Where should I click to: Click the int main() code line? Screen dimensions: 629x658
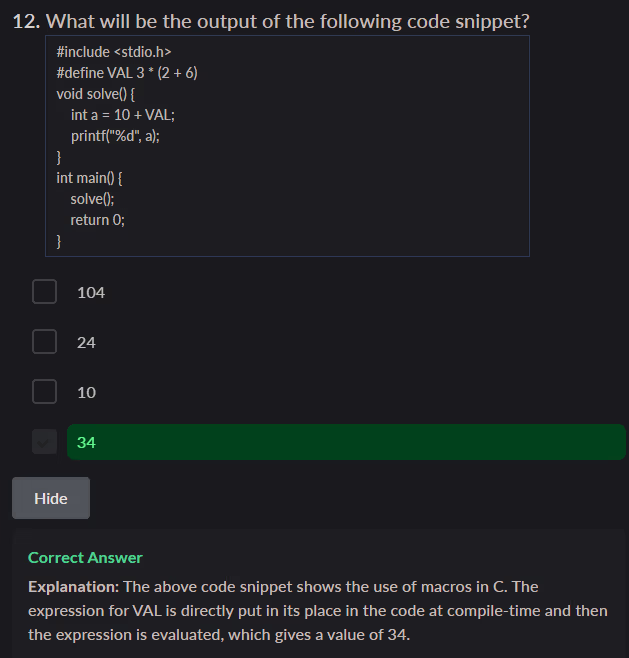pos(89,178)
